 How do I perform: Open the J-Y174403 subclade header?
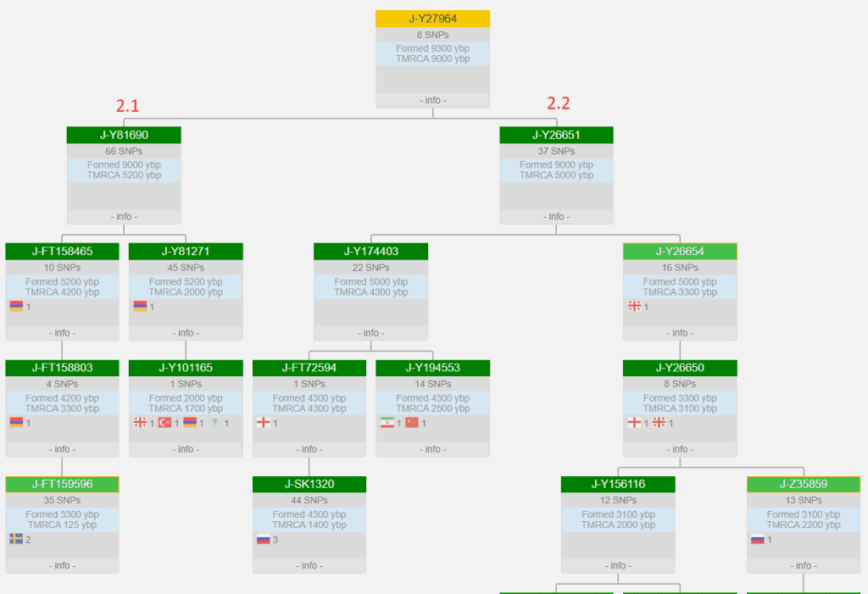(370, 251)
